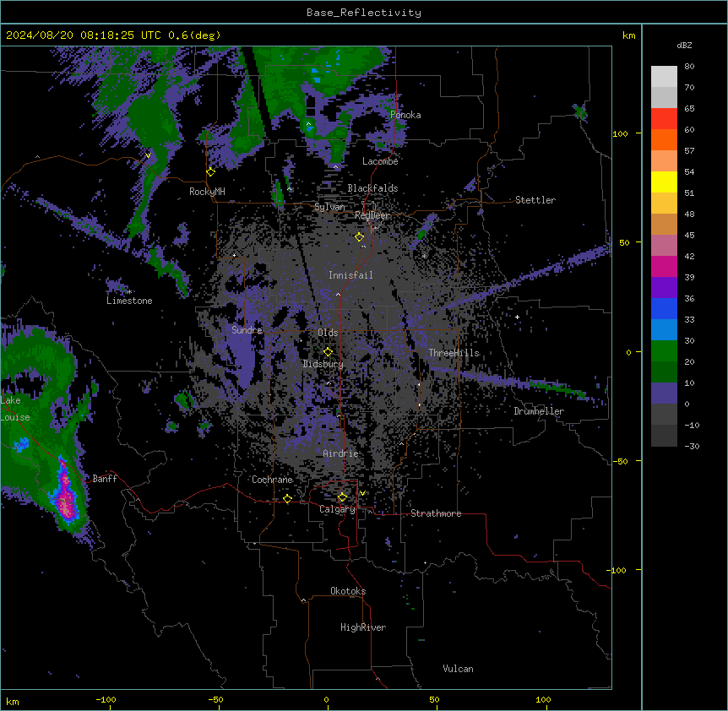Select the yellow diamond marker below Olds

(328, 352)
